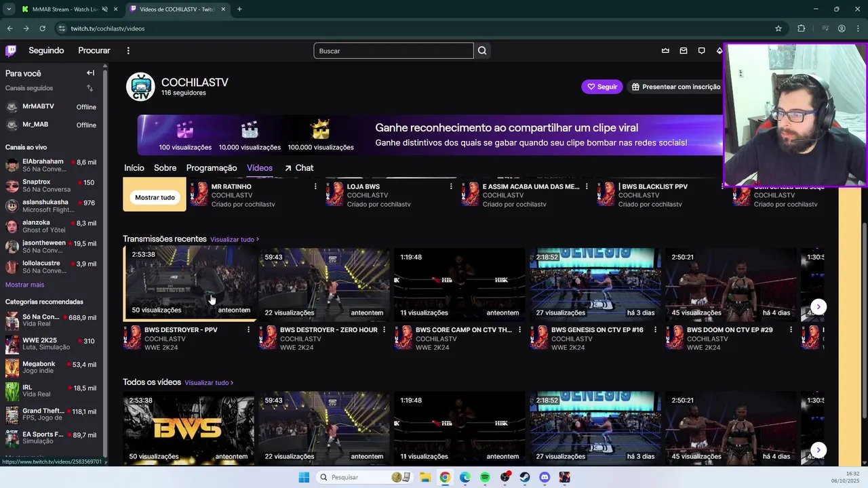Follow channel with Seguir button
This screenshot has width=868, height=488.
[602, 87]
